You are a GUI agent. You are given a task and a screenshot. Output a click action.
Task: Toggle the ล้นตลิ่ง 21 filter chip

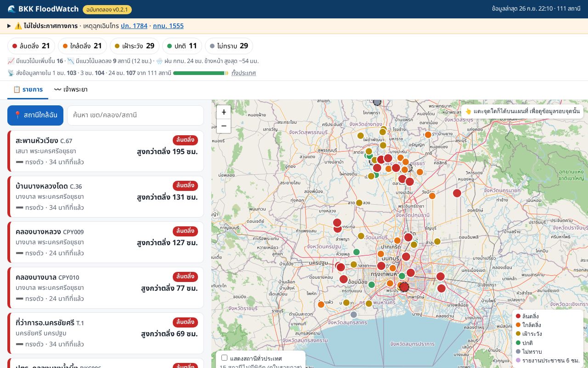click(x=31, y=46)
